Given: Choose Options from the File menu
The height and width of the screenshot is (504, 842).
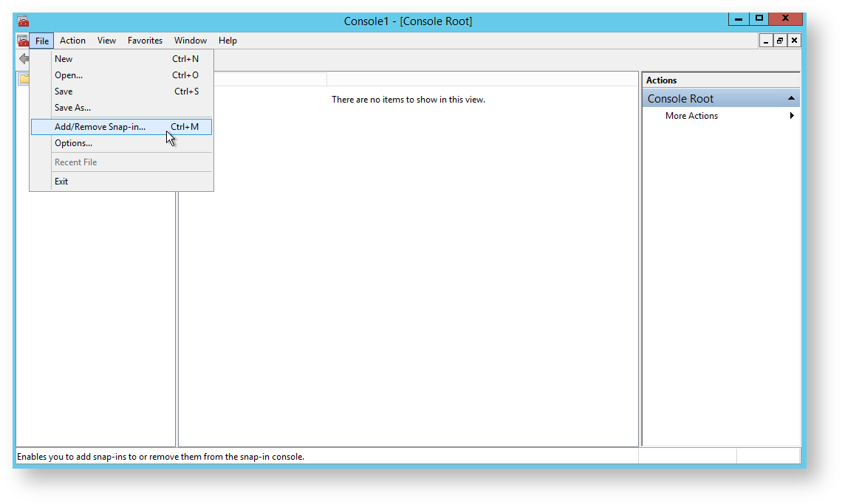Looking at the screenshot, I should click(72, 142).
